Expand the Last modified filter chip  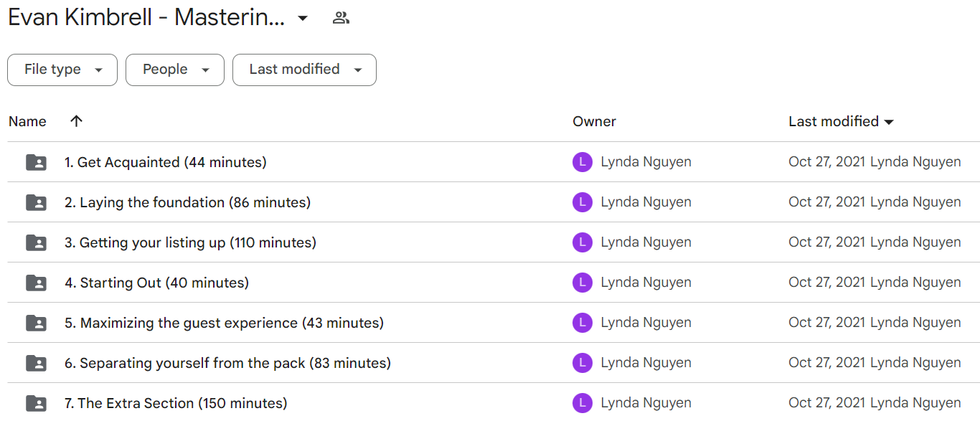[x=304, y=70]
